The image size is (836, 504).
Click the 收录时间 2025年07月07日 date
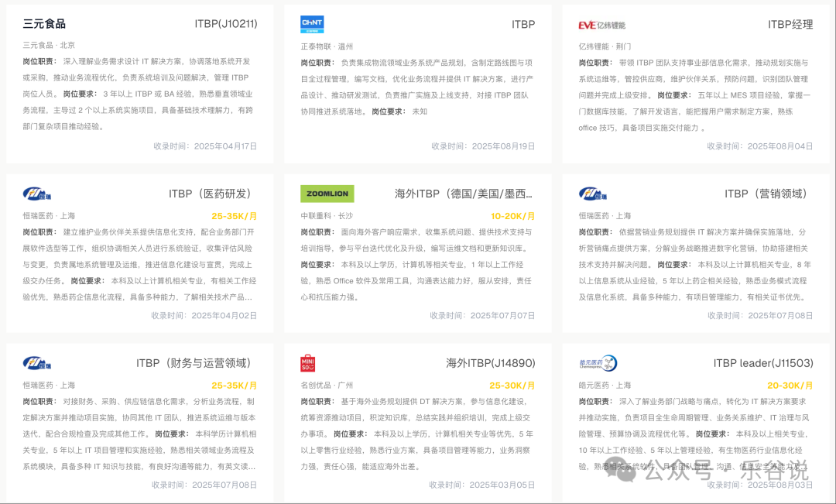tap(482, 316)
